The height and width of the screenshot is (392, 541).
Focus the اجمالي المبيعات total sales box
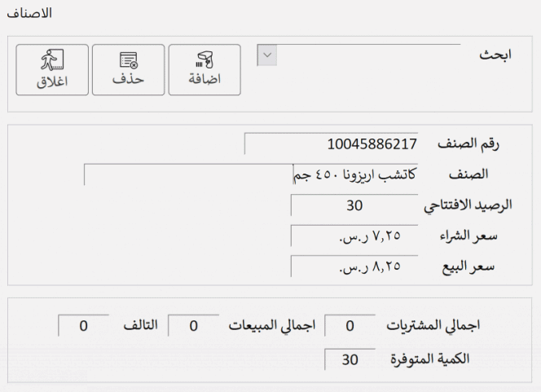[193, 326]
